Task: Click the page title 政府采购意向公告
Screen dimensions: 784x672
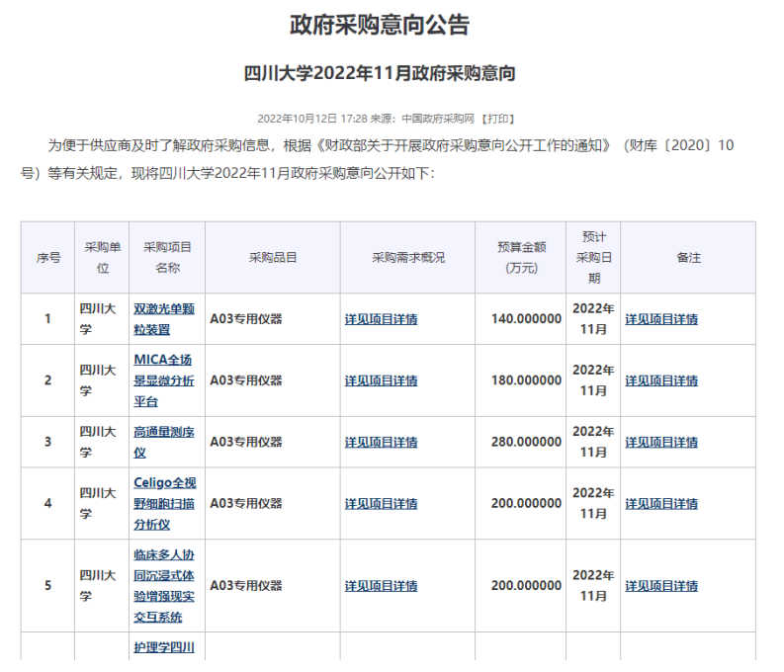Action: pos(380,25)
